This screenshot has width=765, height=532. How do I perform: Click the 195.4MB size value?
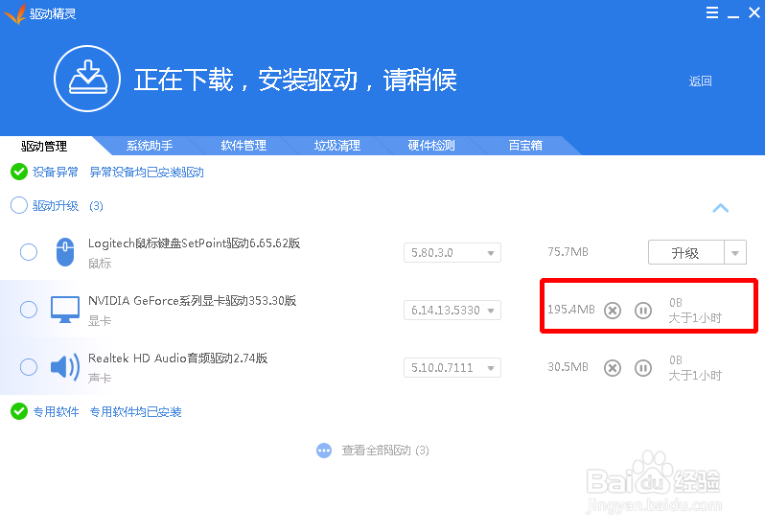(571, 310)
